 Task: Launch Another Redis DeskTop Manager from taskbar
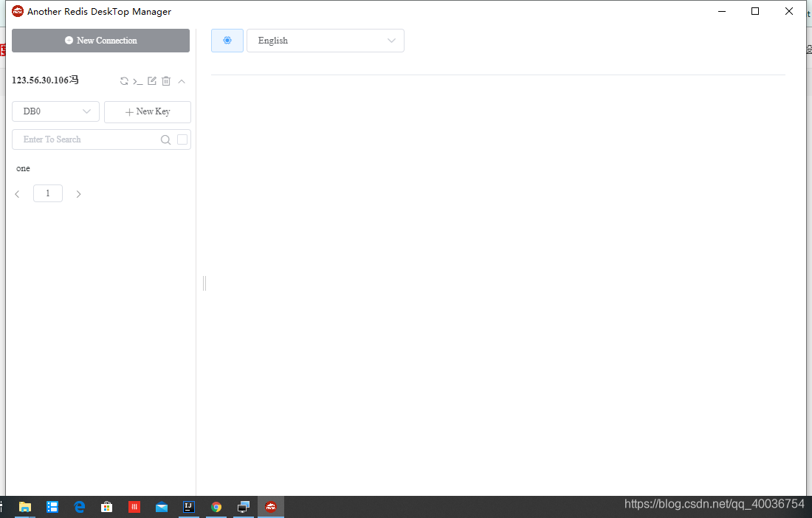tap(270, 507)
